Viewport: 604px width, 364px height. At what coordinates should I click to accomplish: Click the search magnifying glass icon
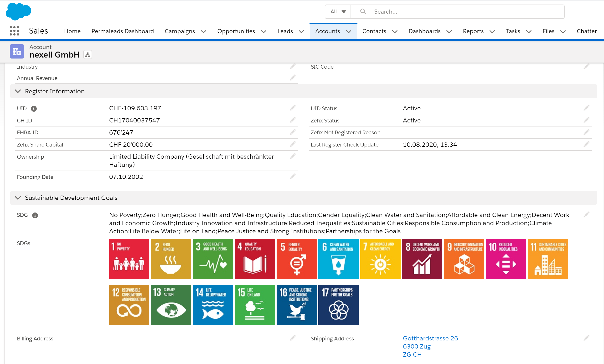tap(363, 11)
